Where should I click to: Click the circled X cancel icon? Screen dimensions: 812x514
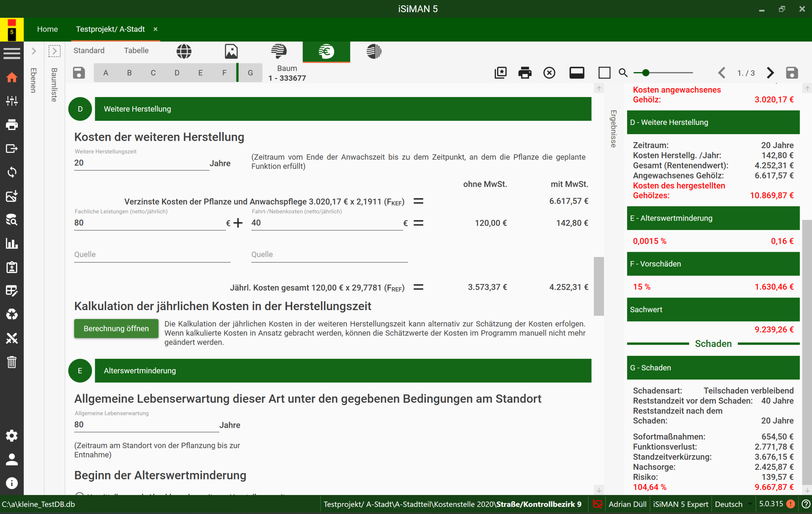(x=549, y=73)
